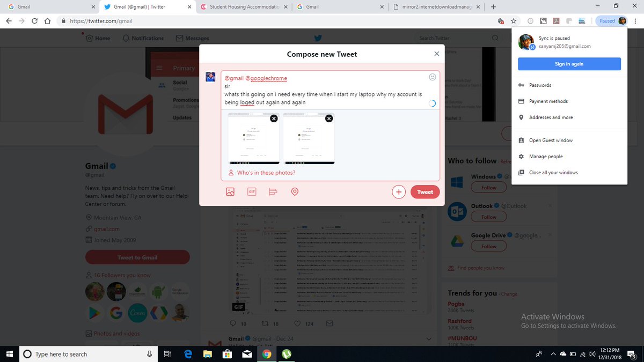Open Guest window from profile menu

(569, 141)
